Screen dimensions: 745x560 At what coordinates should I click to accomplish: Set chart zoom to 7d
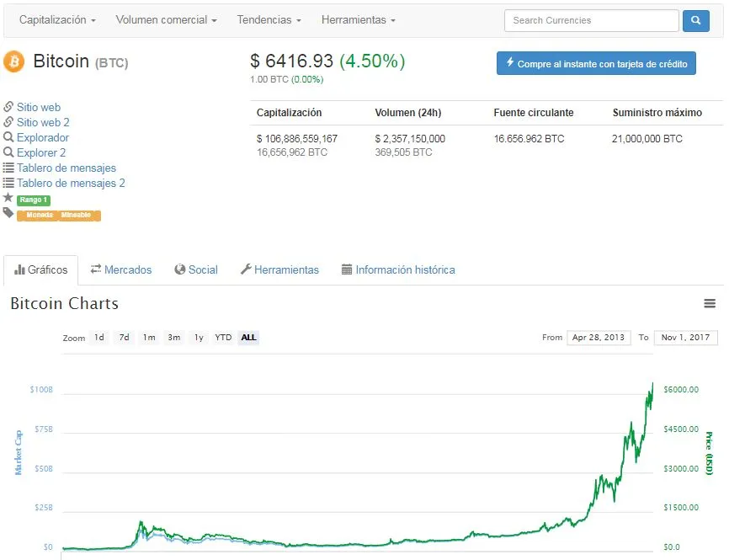(x=124, y=338)
